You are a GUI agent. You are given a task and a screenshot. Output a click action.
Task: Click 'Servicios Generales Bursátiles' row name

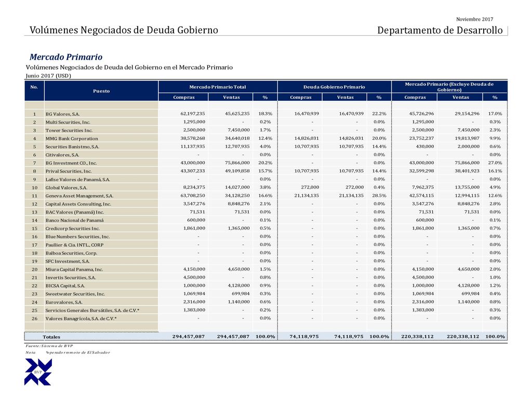point(92,310)
